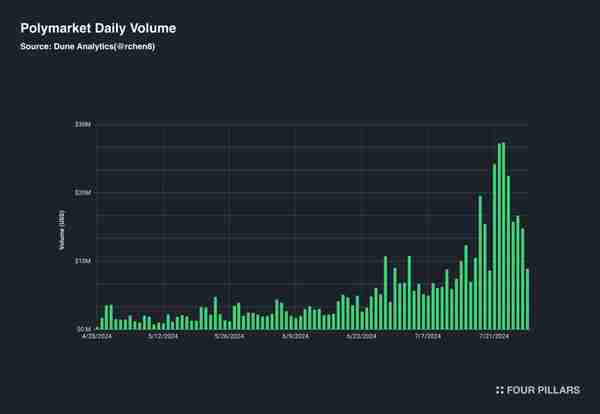Click the $20M y-axis label
The width and height of the screenshot is (600, 414).
click(83, 193)
